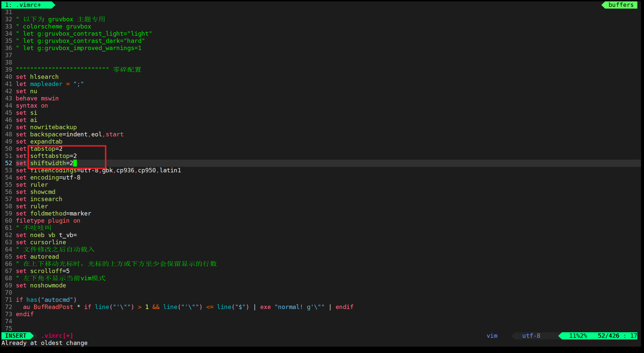Click the "syntax on" line
The width and height of the screenshot is (644, 353).
click(x=32, y=105)
